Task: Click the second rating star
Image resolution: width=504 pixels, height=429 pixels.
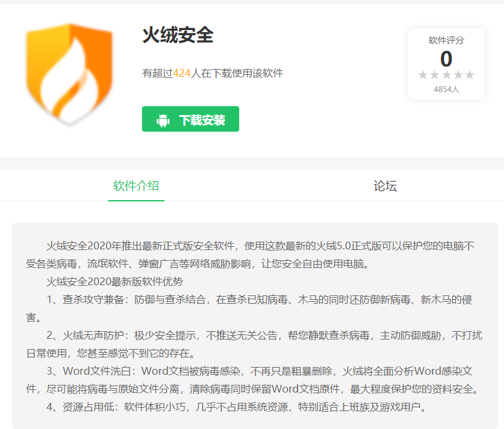Action: [434, 75]
